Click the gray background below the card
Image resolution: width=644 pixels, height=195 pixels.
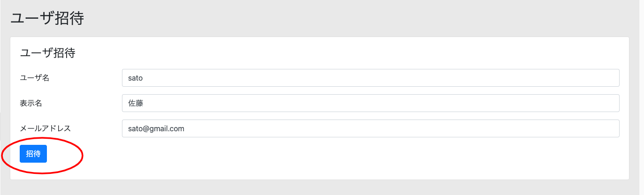[319, 187]
